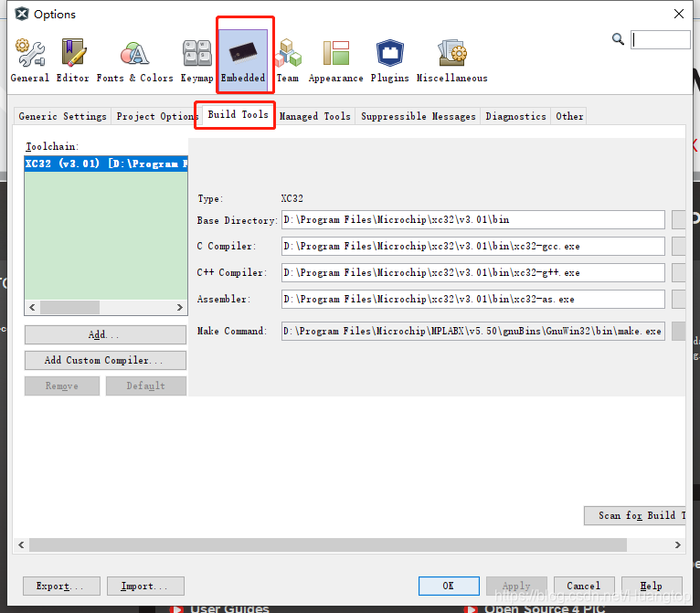
Task: Click browse button beside Assembler
Action: [x=679, y=299]
